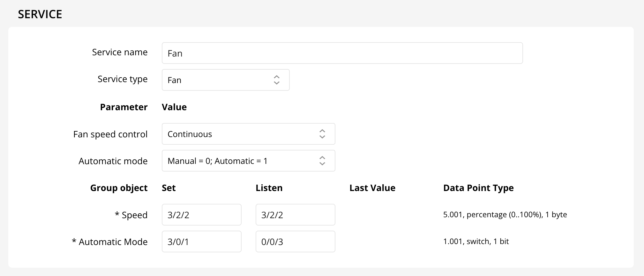644x276 pixels.
Task: Click the Service type label
Action: [x=123, y=79]
